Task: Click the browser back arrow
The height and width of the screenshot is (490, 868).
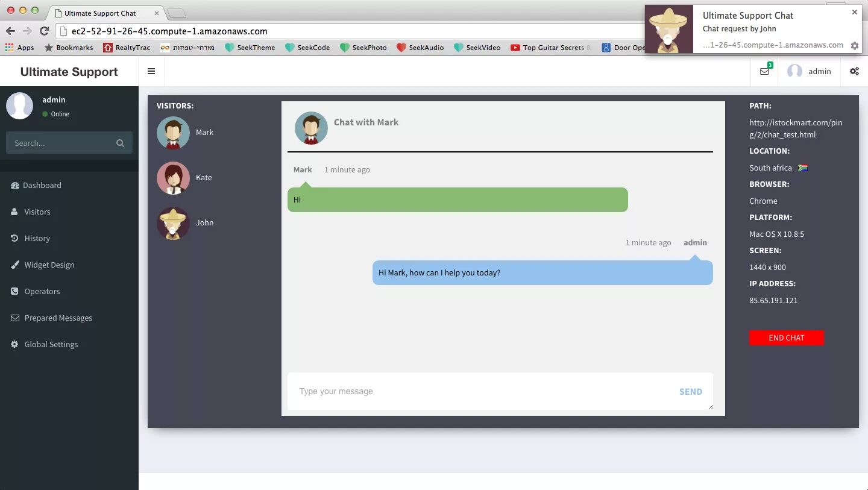Action: 10,31
